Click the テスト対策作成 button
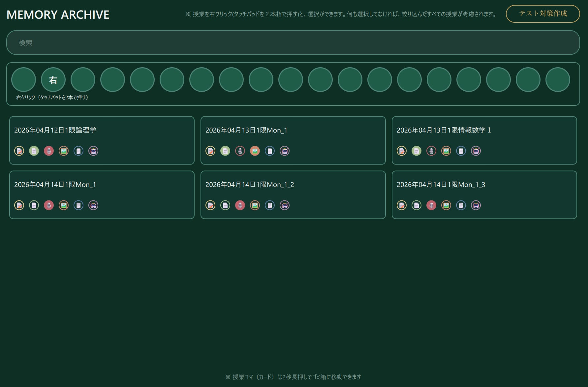Viewport: 588px width, 387px height. (x=543, y=14)
